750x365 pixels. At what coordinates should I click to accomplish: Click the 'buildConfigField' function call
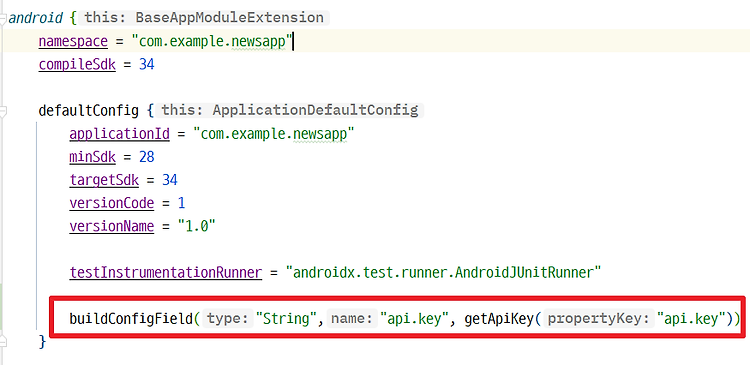(131, 319)
